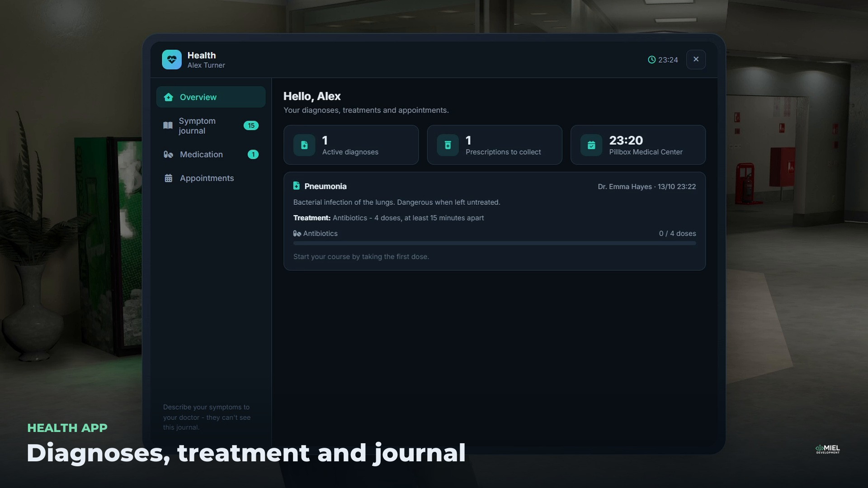Screen dimensions: 868x488
Task: Open the 23:20 Pillbox Medical Center card
Action: pos(638,145)
